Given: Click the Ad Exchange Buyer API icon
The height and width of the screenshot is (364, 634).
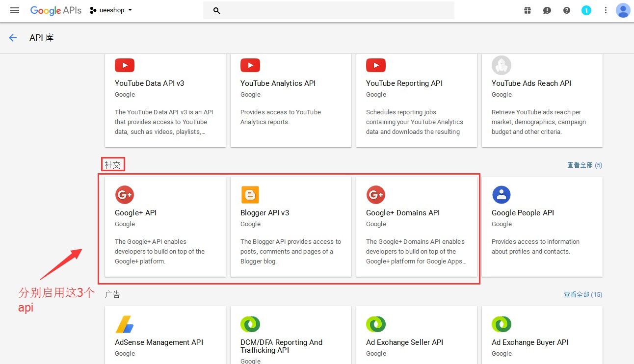Looking at the screenshot, I should 502,324.
